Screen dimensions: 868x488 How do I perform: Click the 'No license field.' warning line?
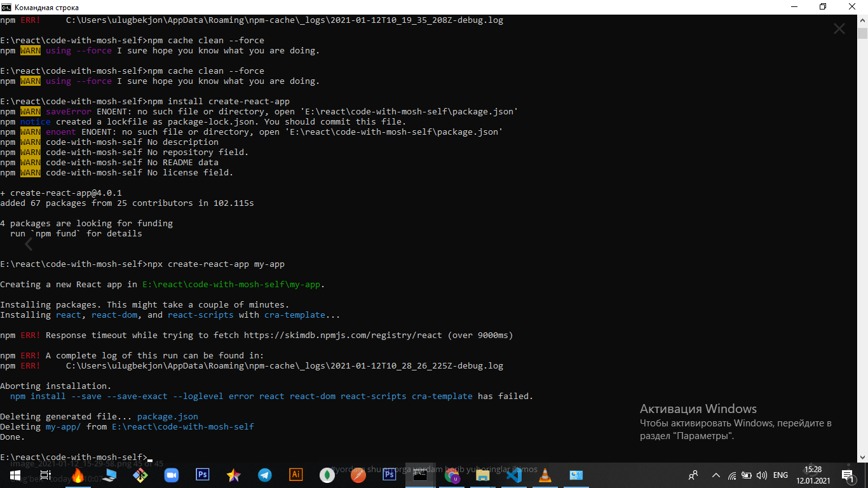(x=117, y=173)
